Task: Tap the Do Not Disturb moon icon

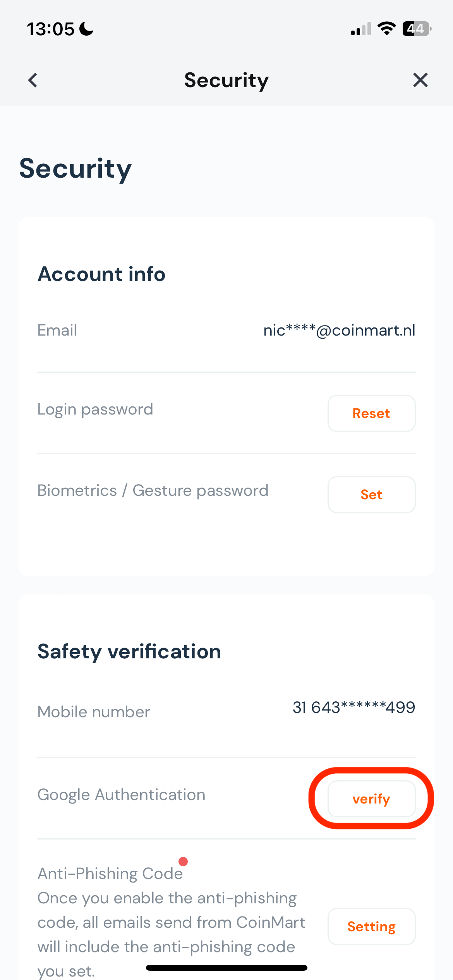Action: [x=86, y=29]
